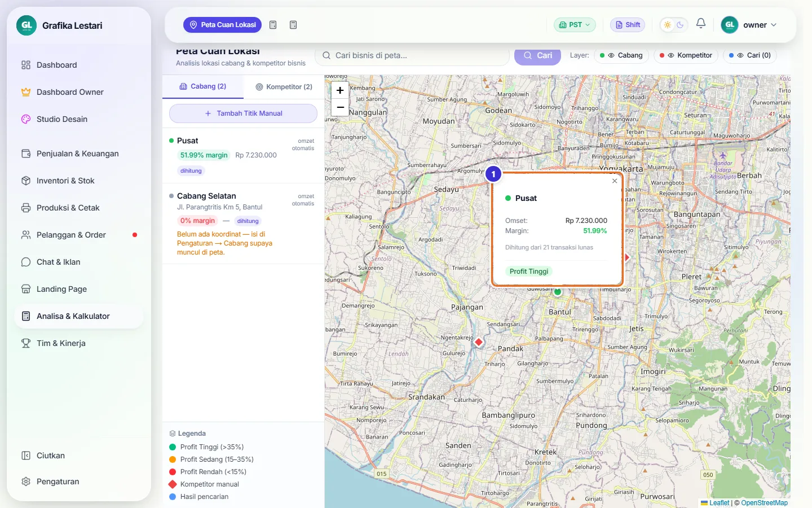
Task: Open Penjualan & Keuangan via the wallet icon
Action: pos(26,154)
